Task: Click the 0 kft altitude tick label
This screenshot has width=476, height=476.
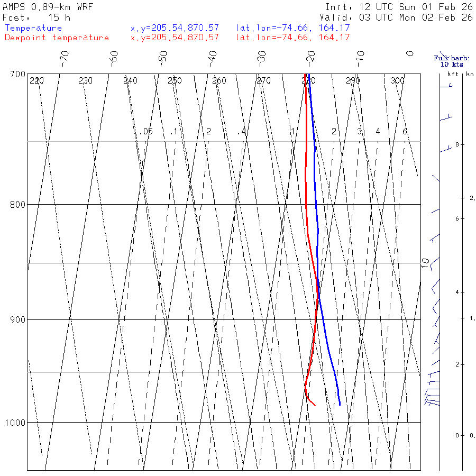Action: click(x=457, y=436)
